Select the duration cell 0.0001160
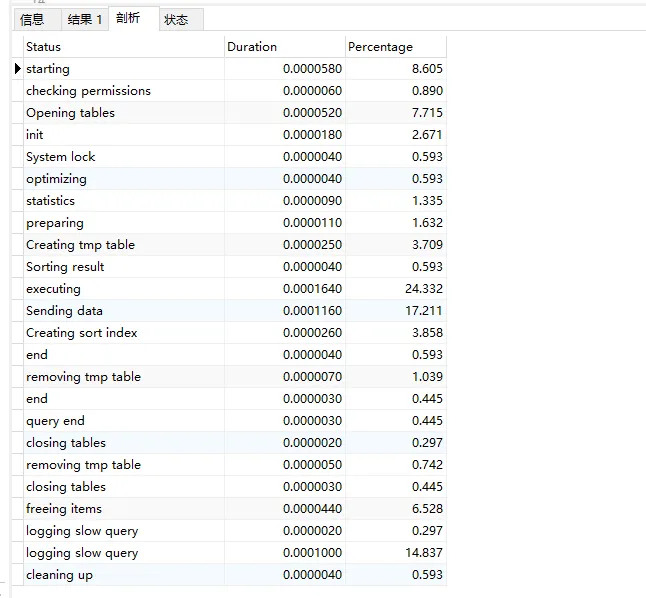This screenshot has width=646, height=598. [285, 311]
